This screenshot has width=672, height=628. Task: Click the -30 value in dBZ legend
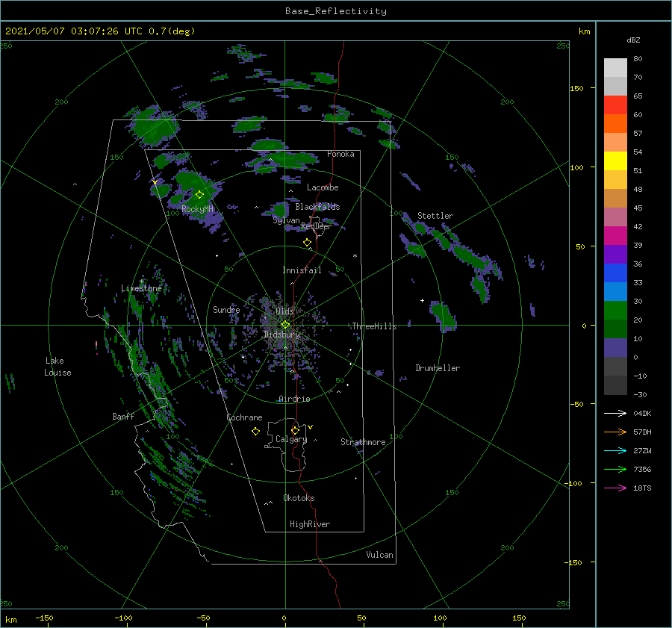tap(639, 394)
